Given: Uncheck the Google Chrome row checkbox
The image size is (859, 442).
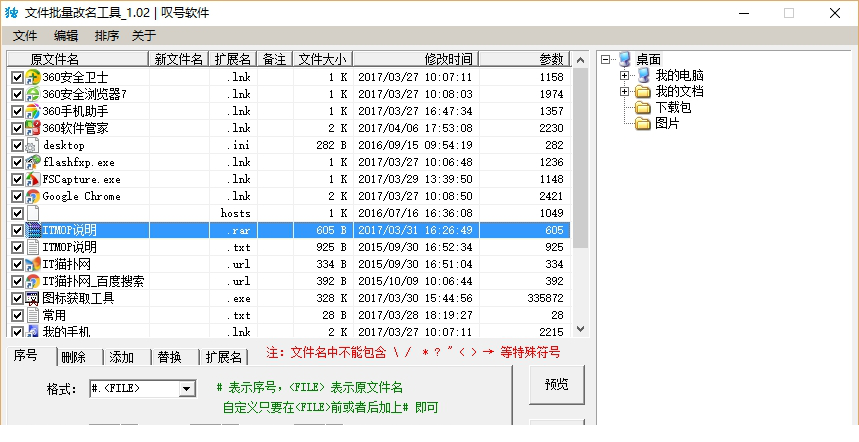Looking at the screenshot, I should coord(17,197).
